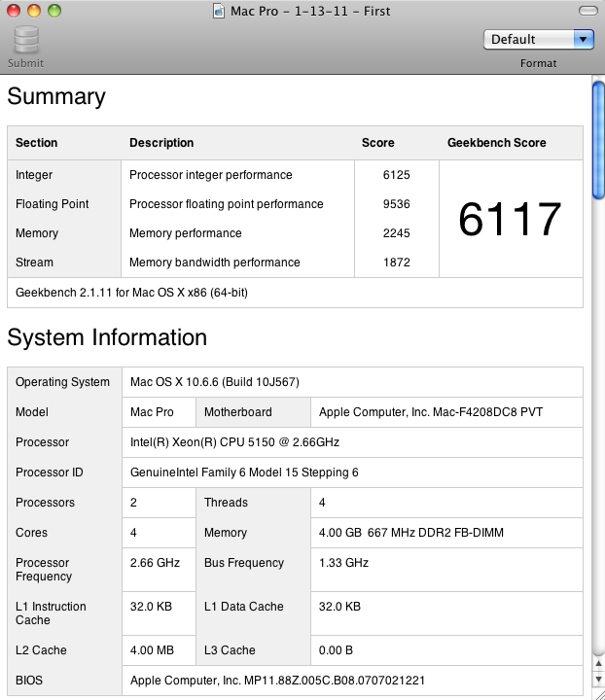The image size is (605, 700).
Task: Click the scroll up arrow
Action: pos(598,664)
